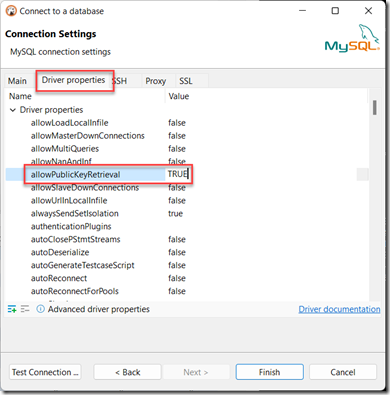Click the Test Connection button

tap(45, 372)
